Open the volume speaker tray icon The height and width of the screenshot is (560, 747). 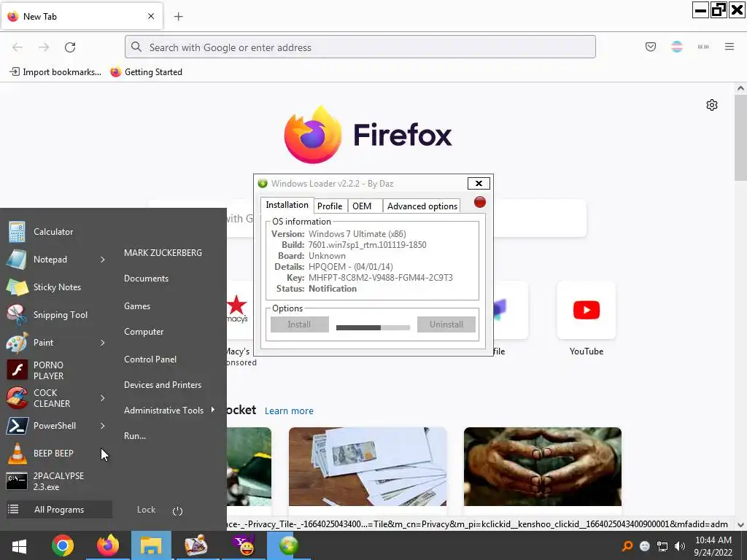coord(680,546)
